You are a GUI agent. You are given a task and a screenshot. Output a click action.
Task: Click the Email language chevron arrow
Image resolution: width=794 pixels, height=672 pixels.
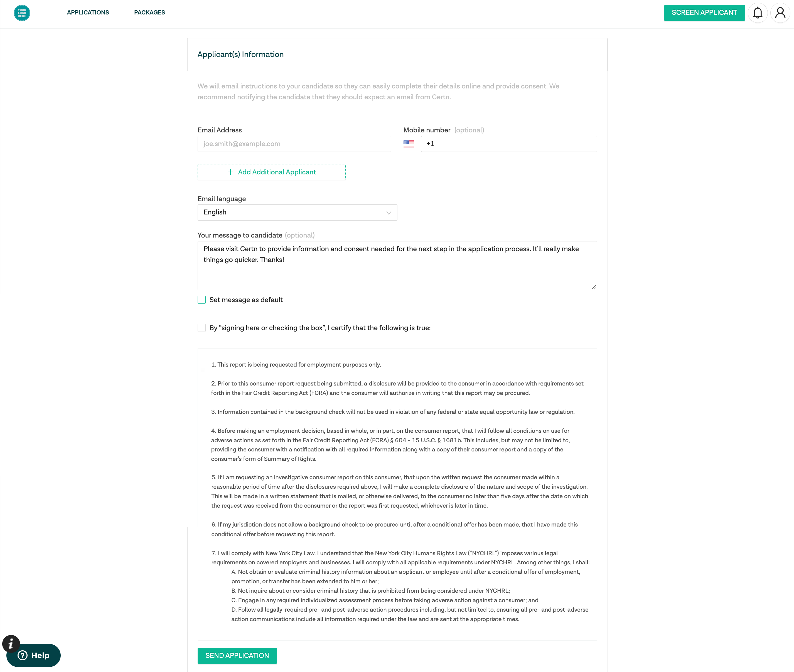pyautogui.click(x=389, y=213)
